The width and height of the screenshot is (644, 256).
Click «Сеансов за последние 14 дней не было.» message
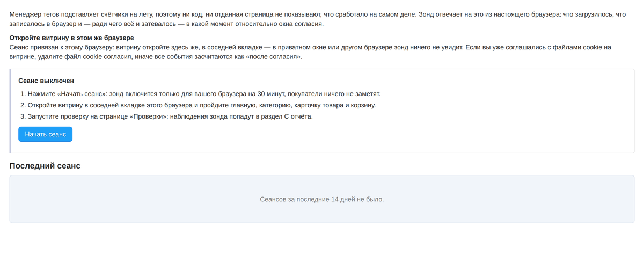[322, 199]
